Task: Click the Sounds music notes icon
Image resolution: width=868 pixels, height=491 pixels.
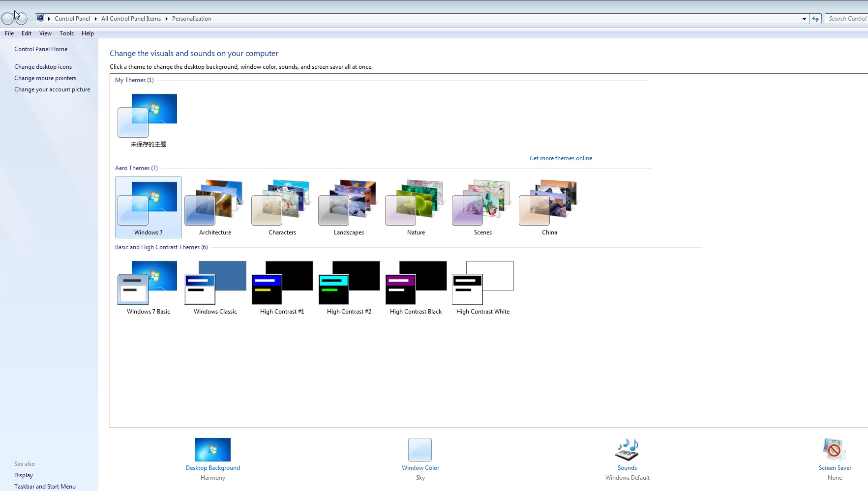Action: 627,450
